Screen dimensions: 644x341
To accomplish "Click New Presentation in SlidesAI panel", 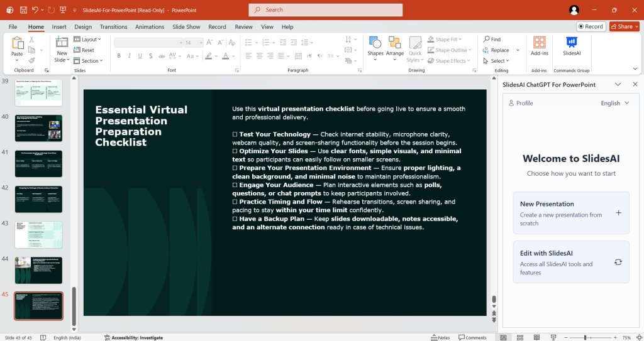I will point(570,213).
